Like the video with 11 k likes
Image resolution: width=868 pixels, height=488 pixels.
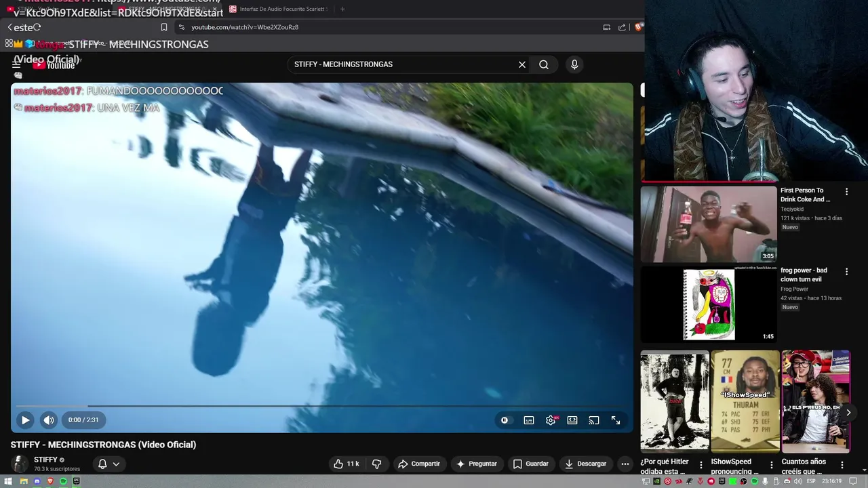pyautogui.click(x=346, y=464)
